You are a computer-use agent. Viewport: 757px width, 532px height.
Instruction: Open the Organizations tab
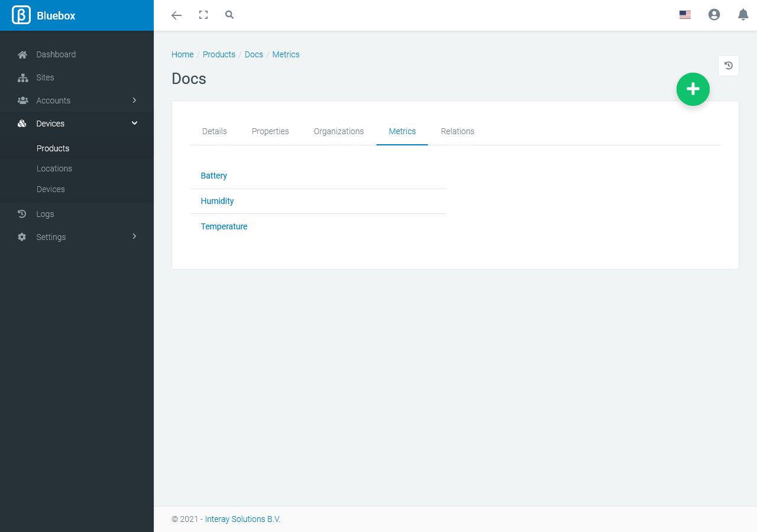[338, 131]
